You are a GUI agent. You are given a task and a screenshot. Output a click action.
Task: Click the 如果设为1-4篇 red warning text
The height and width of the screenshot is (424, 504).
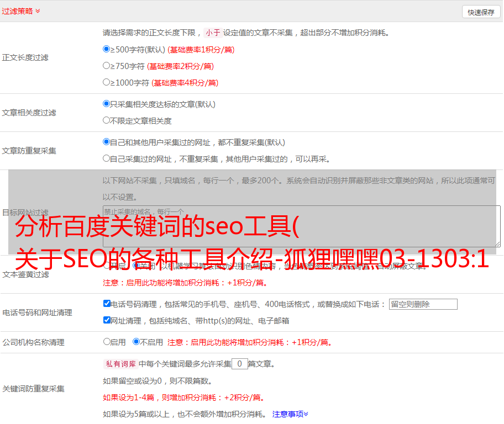point(185,397)
